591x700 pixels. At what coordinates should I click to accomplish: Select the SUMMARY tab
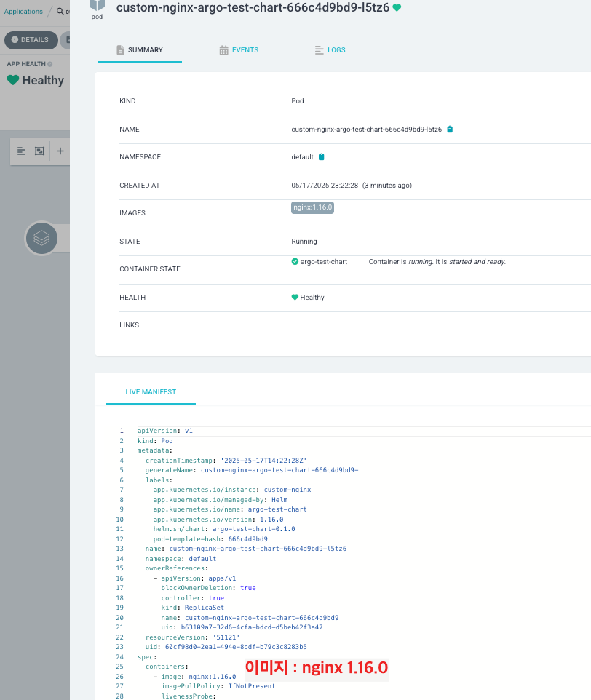pos(139,50)
